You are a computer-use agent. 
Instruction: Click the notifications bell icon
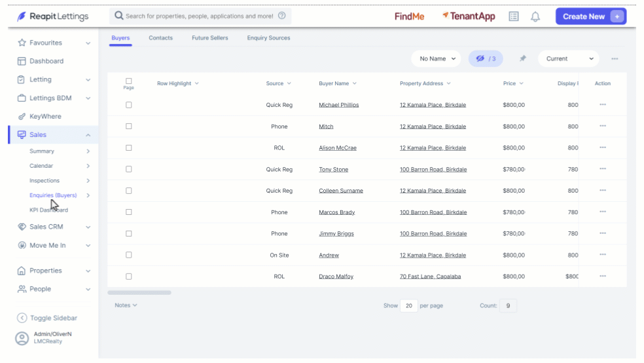535,16
